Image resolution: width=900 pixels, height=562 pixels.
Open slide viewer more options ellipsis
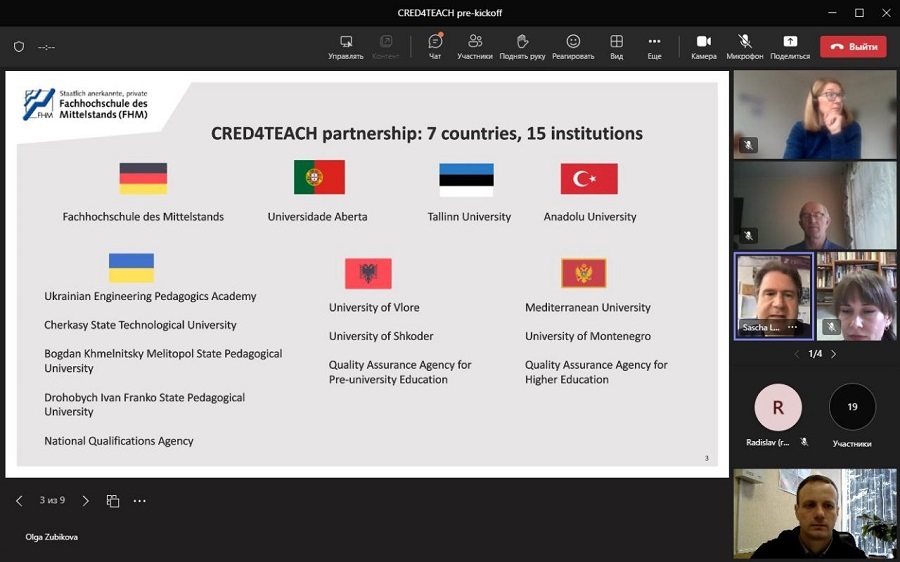coord(139,501)
